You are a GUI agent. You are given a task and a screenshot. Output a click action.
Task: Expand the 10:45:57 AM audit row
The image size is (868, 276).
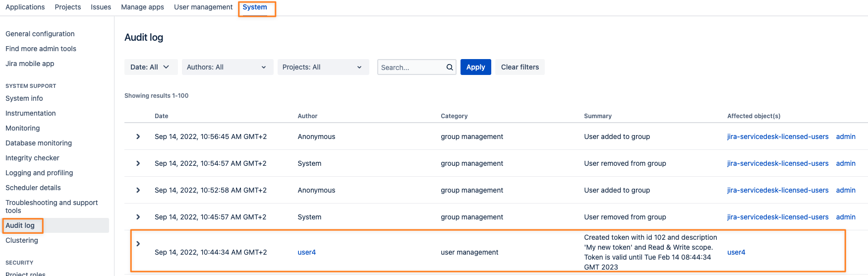click(x=138, y=217)
